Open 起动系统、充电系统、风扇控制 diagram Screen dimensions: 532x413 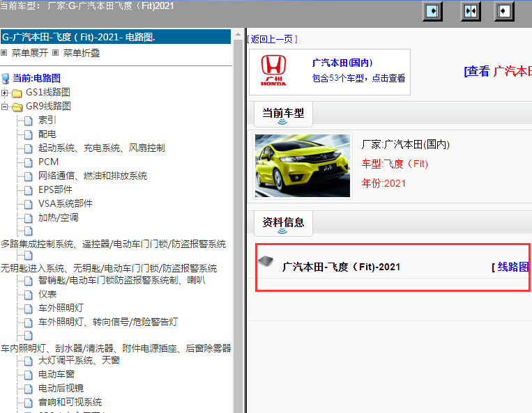(101, 148)
